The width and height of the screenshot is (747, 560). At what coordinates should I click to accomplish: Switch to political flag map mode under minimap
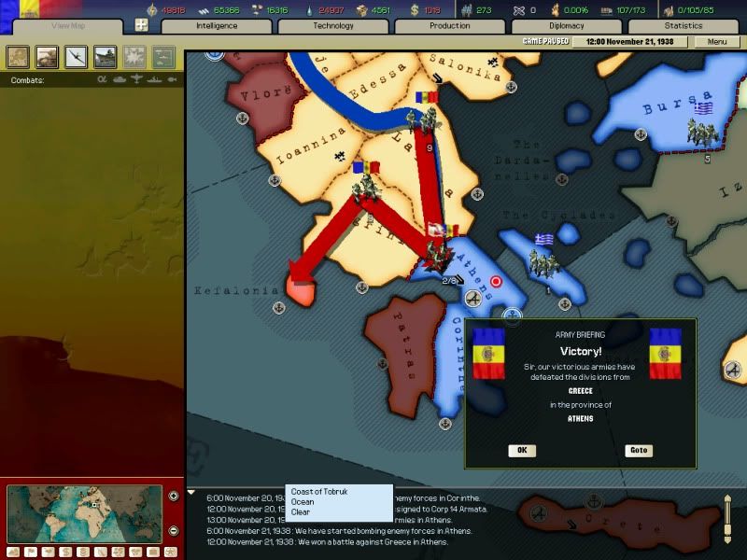31,552
